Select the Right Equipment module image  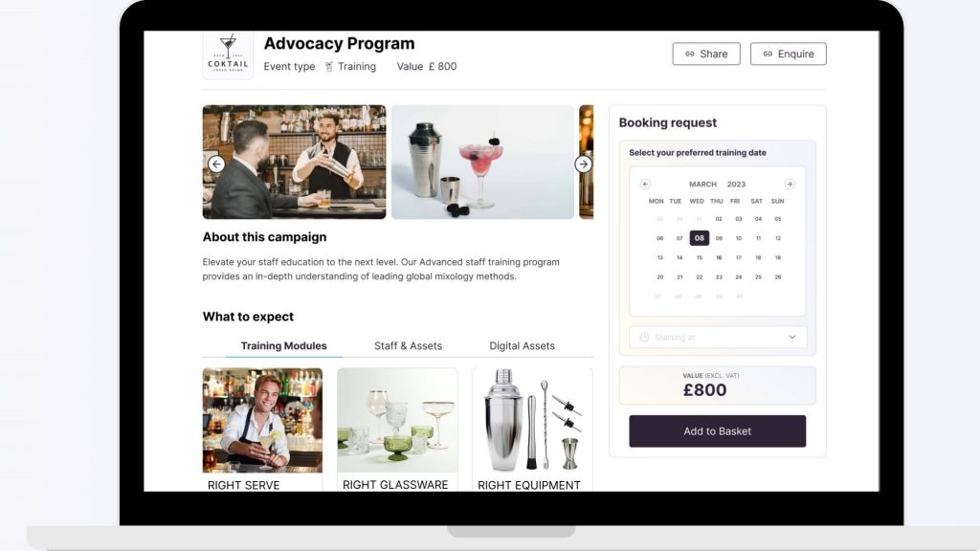532,420
